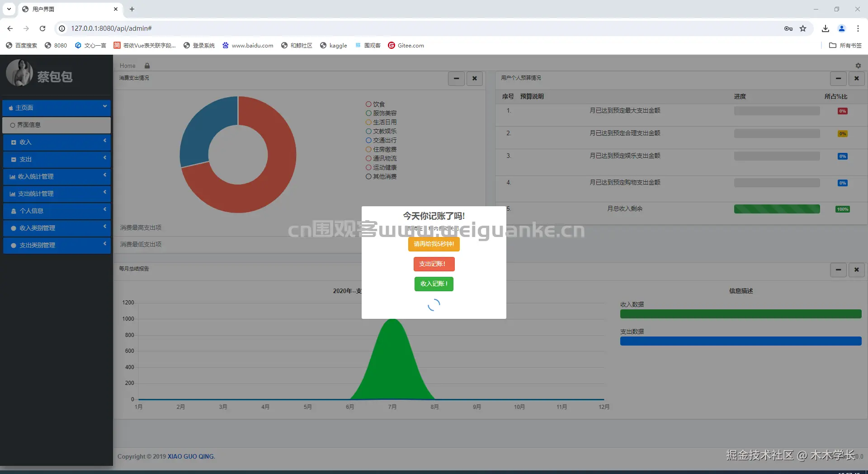Image resolution: width=868 pixels, height=474 pixels.
Task: Select the 界面信息 sidebar item
Action: pos(57,125)
